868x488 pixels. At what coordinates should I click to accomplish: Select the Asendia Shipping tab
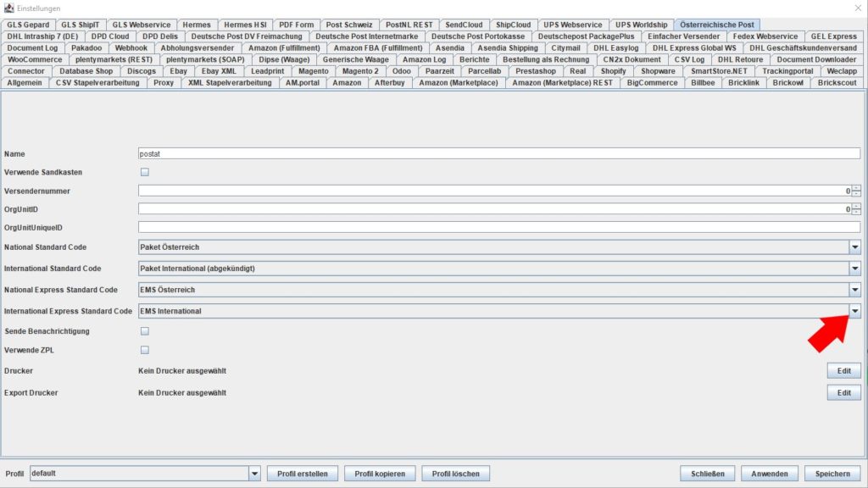(508, 48)
